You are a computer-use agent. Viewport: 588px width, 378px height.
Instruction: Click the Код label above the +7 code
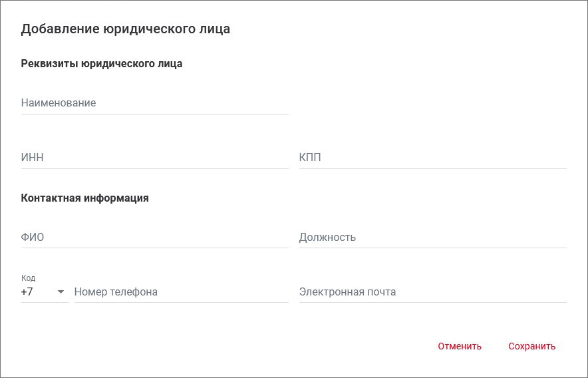[x=28, y=278]
